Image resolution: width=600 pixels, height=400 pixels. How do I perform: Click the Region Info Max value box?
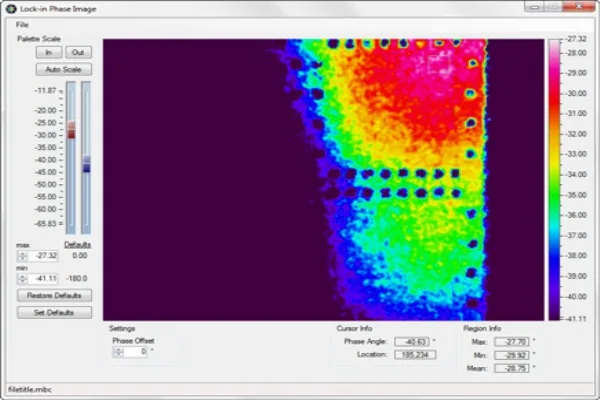512,341
